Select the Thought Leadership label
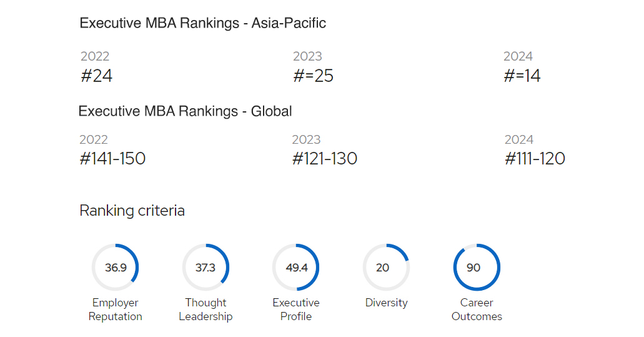Image resolution: width=644 pixels, height=337 pixels. tap(206, 309)
